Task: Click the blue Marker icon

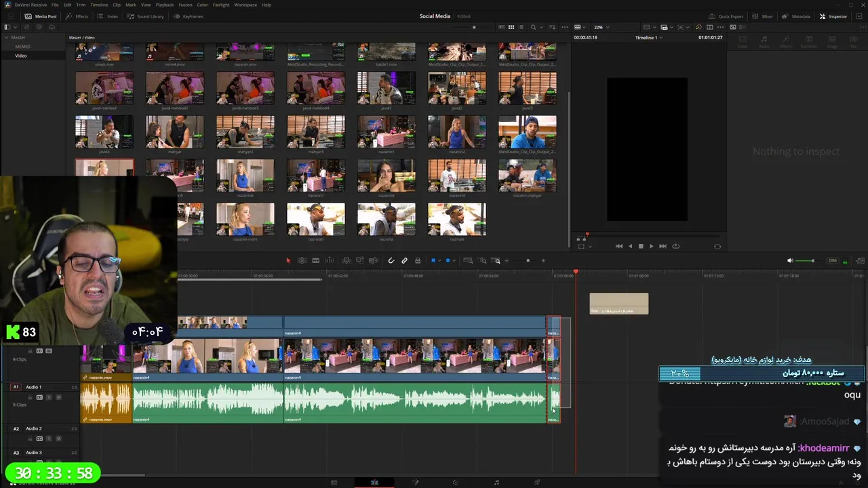Action: point(448,260)
